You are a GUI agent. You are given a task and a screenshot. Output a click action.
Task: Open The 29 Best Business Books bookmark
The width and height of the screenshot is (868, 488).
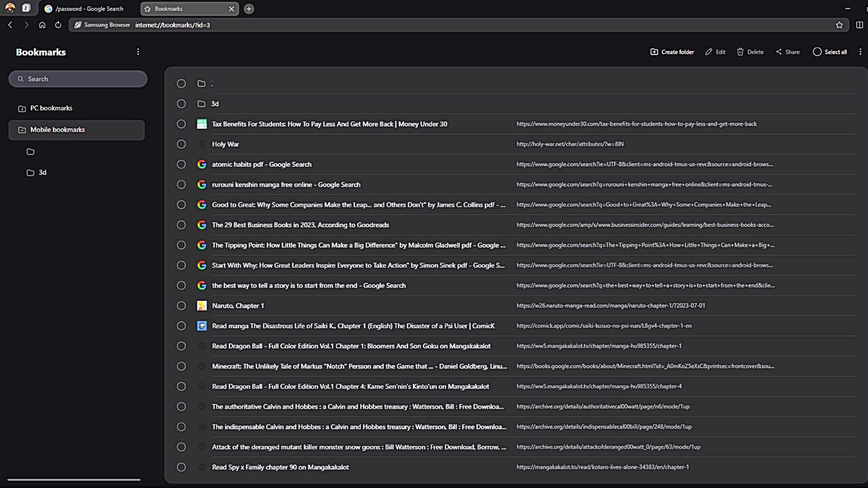click(300, 225)
